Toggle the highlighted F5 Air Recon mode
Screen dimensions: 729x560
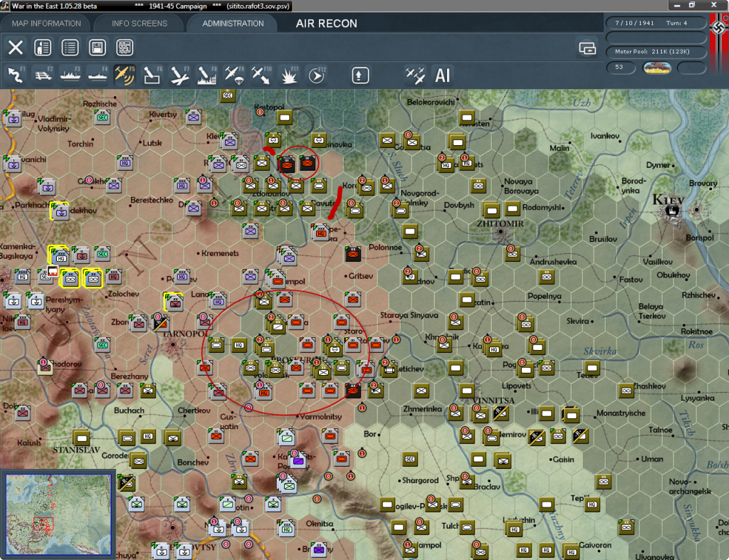coord(125,75)
